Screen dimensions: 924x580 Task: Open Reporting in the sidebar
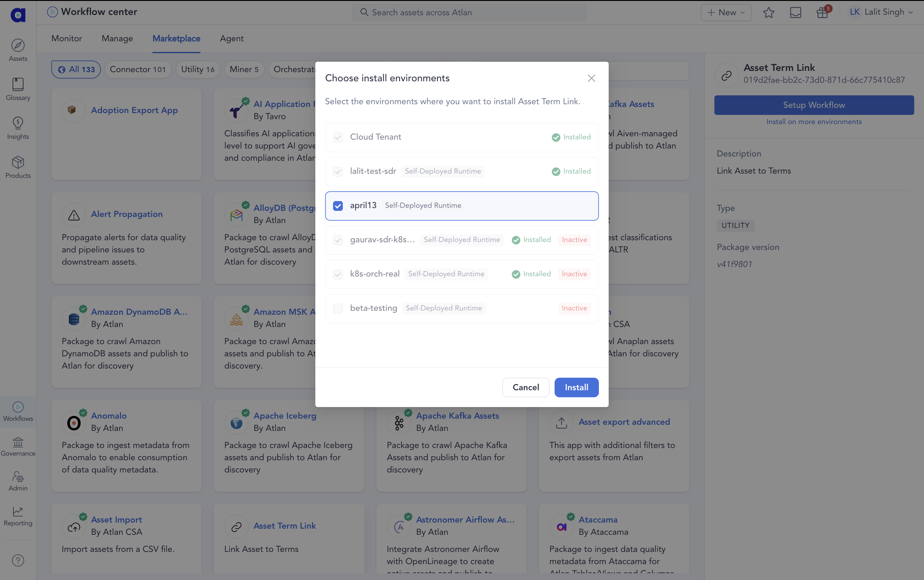18,516
